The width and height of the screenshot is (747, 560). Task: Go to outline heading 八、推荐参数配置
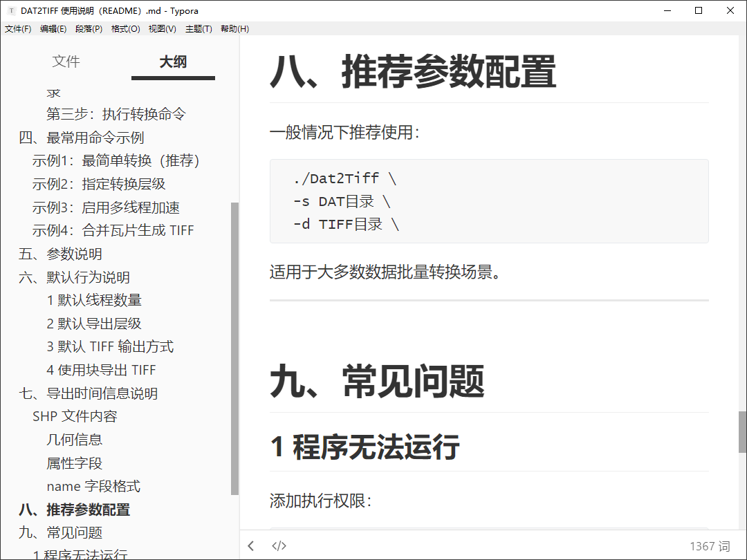(74, 510)
